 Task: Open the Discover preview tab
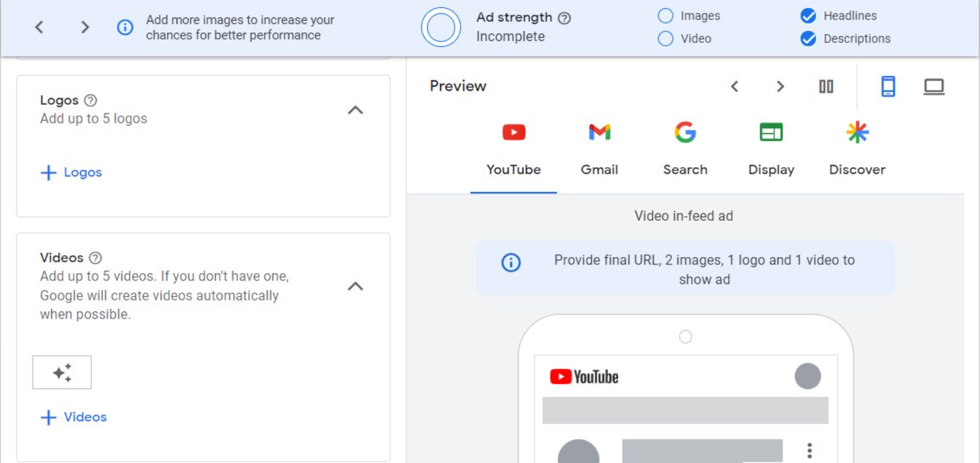(x=857, y=150)
